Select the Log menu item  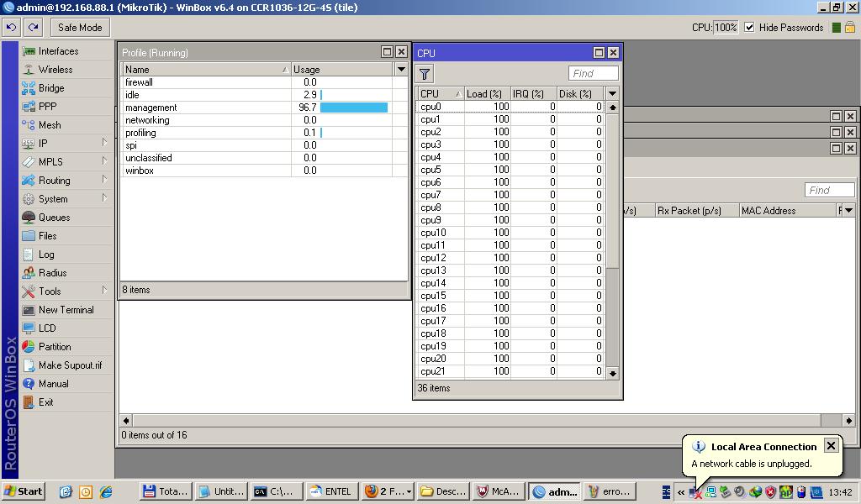pyautogui.click(x=46, y=255)
